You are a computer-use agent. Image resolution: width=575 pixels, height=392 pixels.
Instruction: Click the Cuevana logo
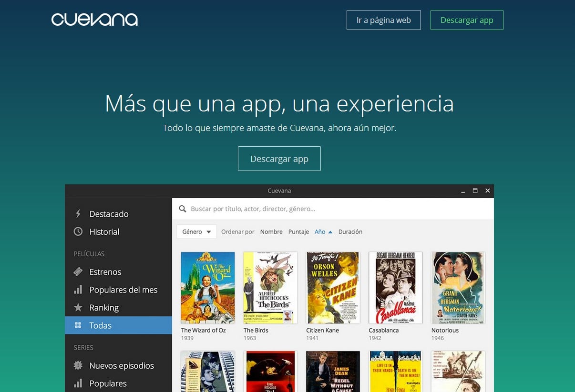pos(94,20)
